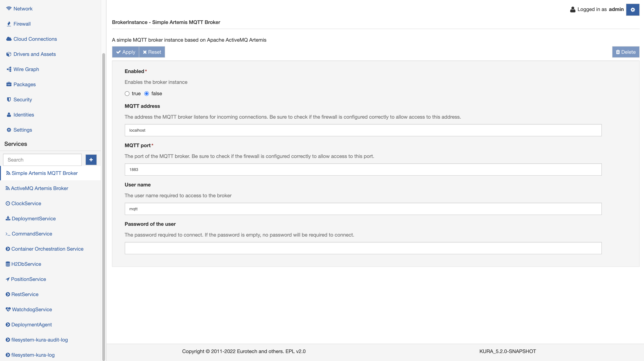Click the User name field containing mqtt

click(363, 209)
